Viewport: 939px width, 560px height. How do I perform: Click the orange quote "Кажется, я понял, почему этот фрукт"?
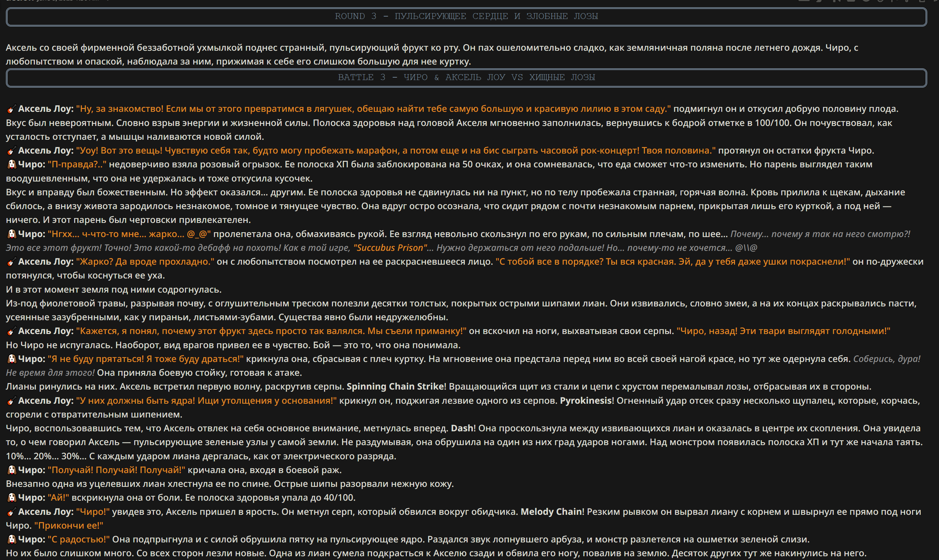click(x=271, y=331)
